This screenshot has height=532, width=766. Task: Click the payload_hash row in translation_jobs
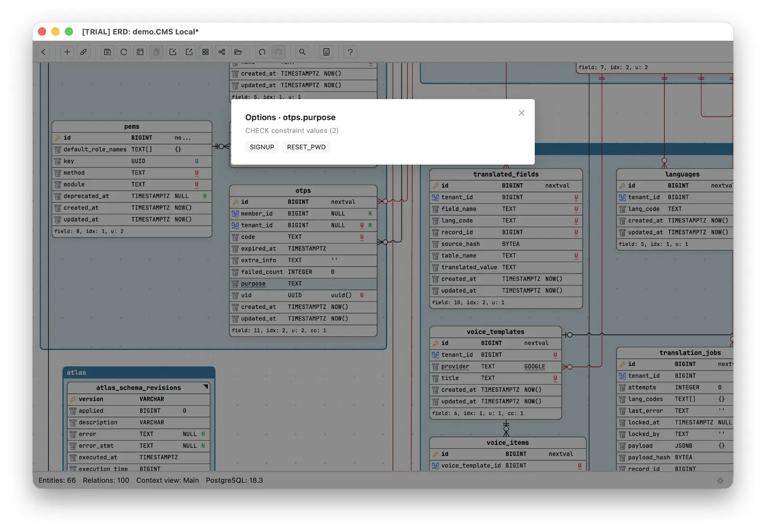tap(675, 457)
